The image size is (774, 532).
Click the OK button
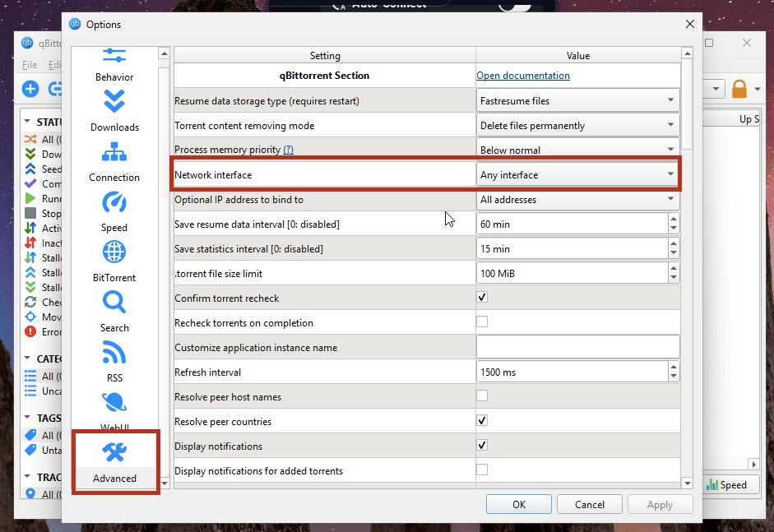[519, 504]
